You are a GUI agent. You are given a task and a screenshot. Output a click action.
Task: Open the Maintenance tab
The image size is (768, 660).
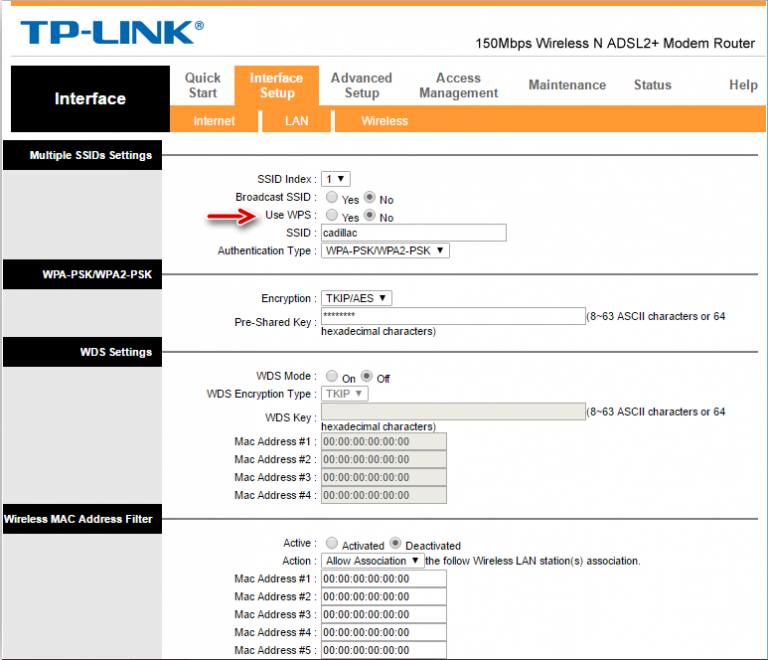click(x=567, y=85)
